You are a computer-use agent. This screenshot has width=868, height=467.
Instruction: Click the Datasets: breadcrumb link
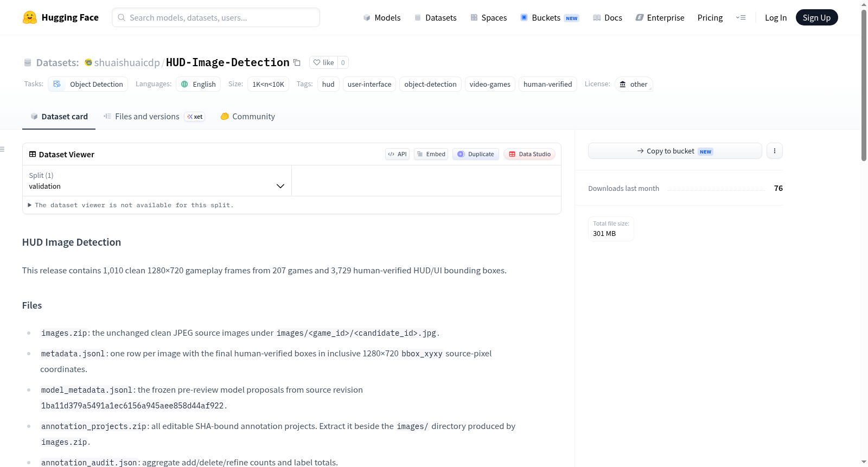click(x=58, y=62)
